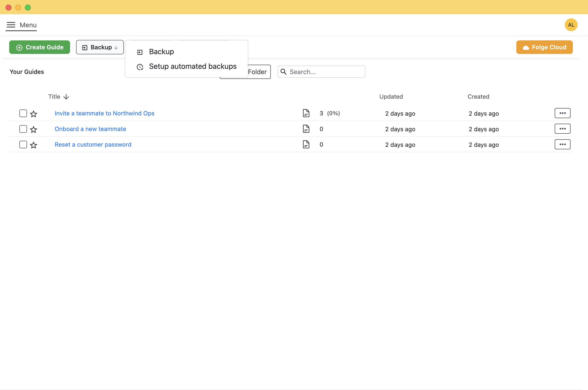588x390 pixels.
Task: Choose Setup automated backups menu entry
Action: [186, 66]
